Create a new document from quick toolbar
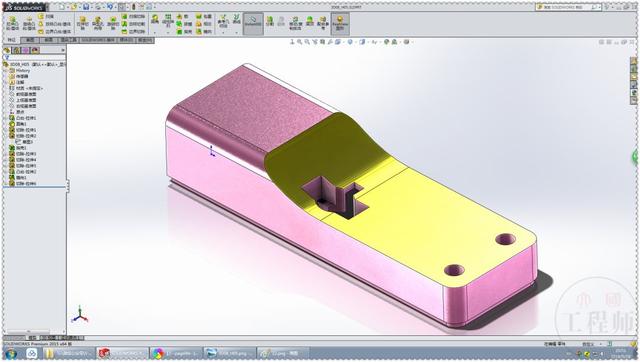The image size is (640, 362). [62, 7]
